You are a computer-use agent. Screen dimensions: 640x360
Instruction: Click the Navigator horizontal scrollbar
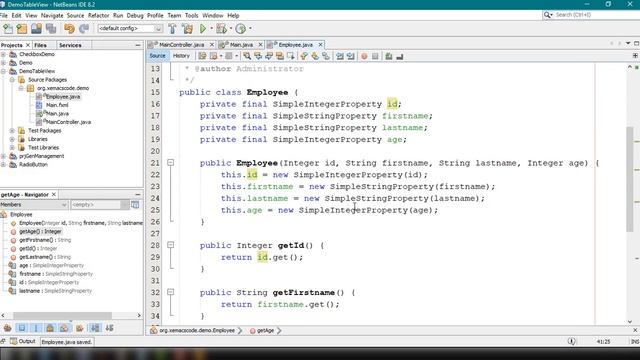coord(62,316)
